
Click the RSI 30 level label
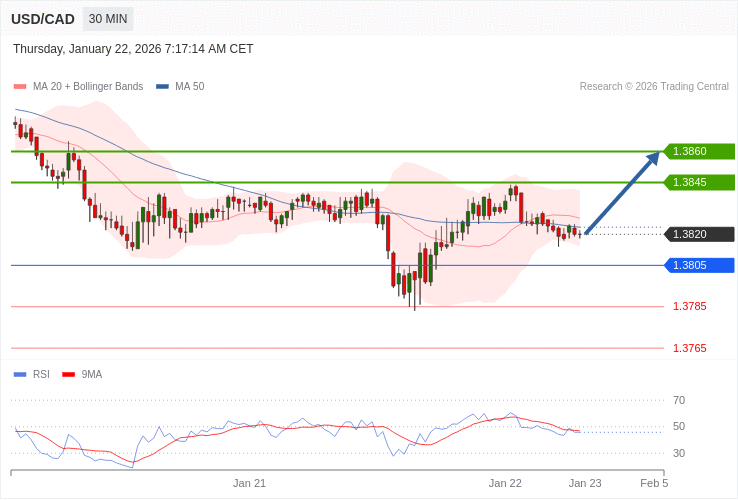coord(679,453)
